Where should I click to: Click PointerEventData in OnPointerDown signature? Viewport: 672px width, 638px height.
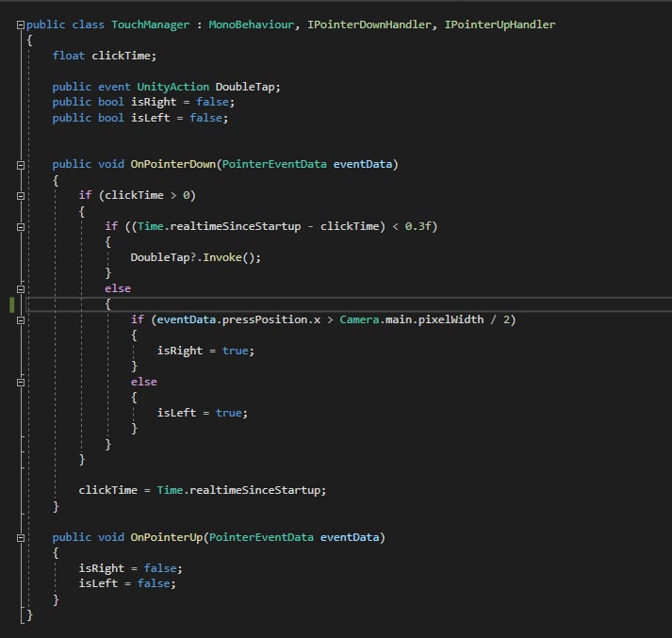coord(274,164)
